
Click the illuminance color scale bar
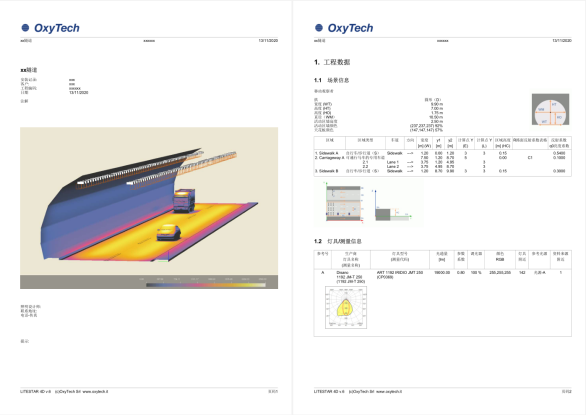[x=206, y=285]
